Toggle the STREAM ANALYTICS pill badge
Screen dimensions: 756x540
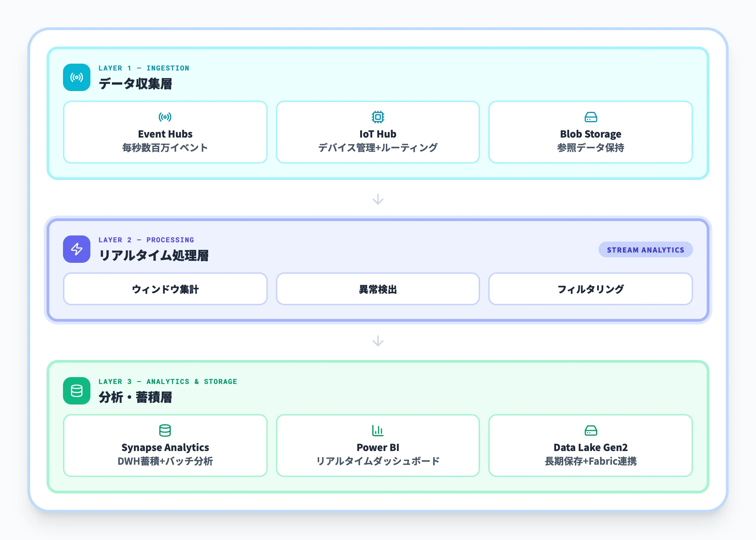click(x=645, y=250)
